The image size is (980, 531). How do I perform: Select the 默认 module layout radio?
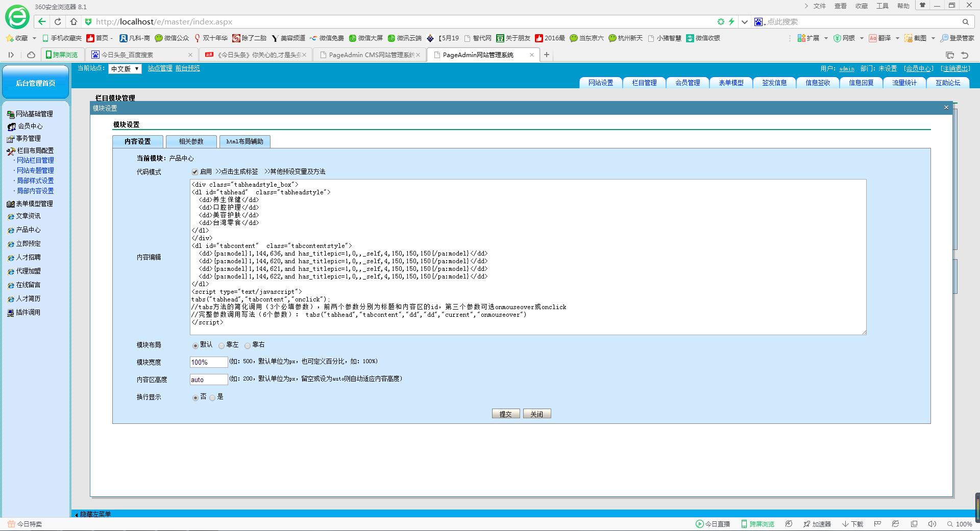pos(195,345)
